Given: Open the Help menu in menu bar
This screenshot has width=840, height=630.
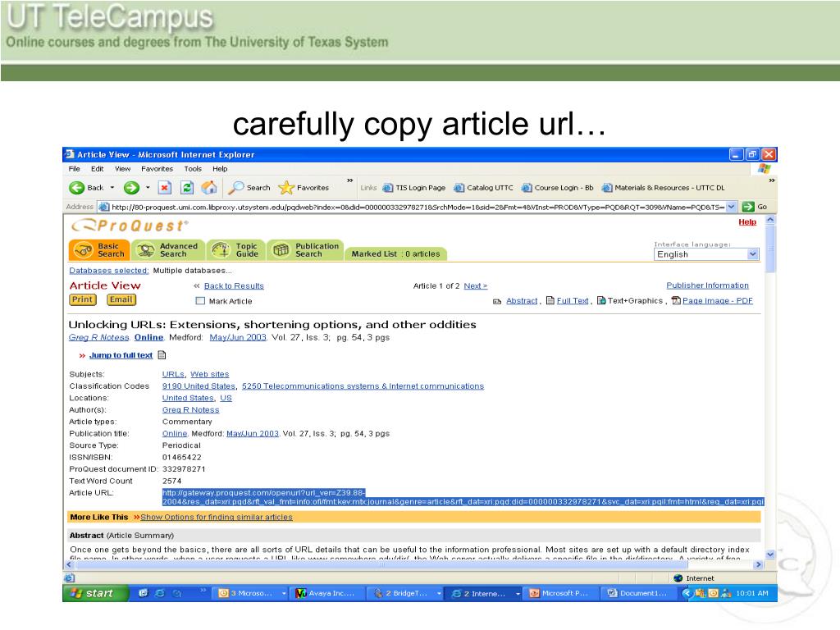Looking at the screenshot, I should pyautogui.click(x=220, y=169).
